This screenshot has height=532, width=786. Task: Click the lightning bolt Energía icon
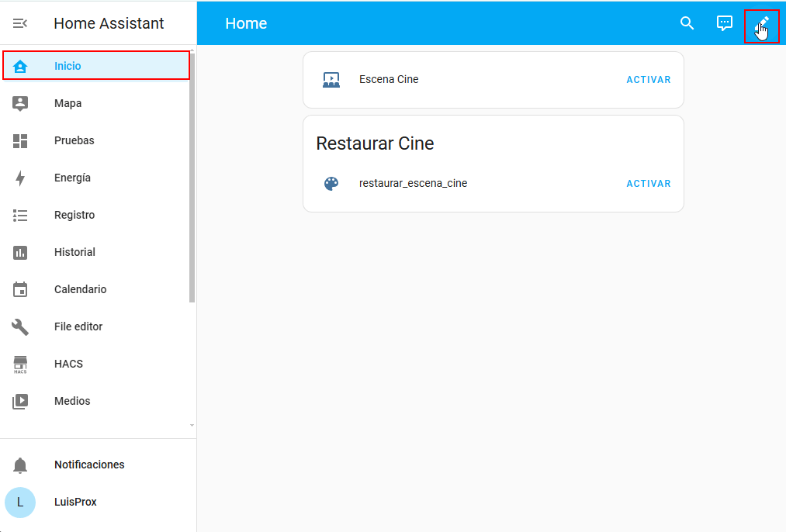(20, 178)
